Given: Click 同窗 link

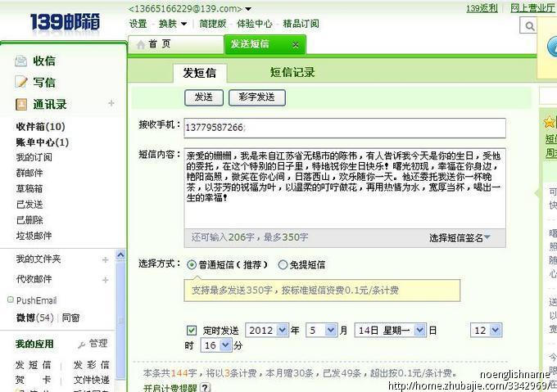Looking at the screenshot, I should tap(70, 318).
